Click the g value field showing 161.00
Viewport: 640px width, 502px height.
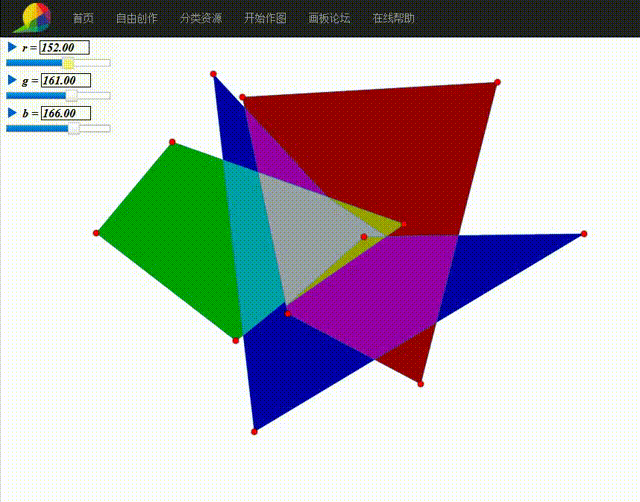tap(66, 80)
